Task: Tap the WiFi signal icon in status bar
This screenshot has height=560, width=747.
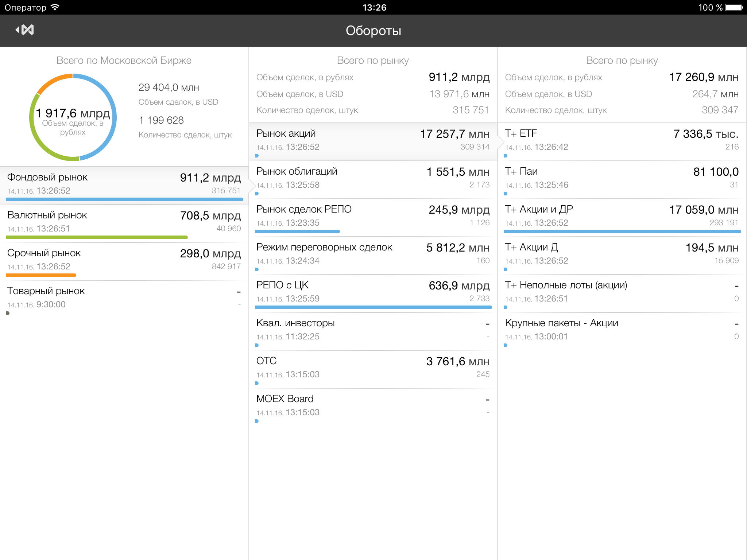Action: tap(55, 7)
